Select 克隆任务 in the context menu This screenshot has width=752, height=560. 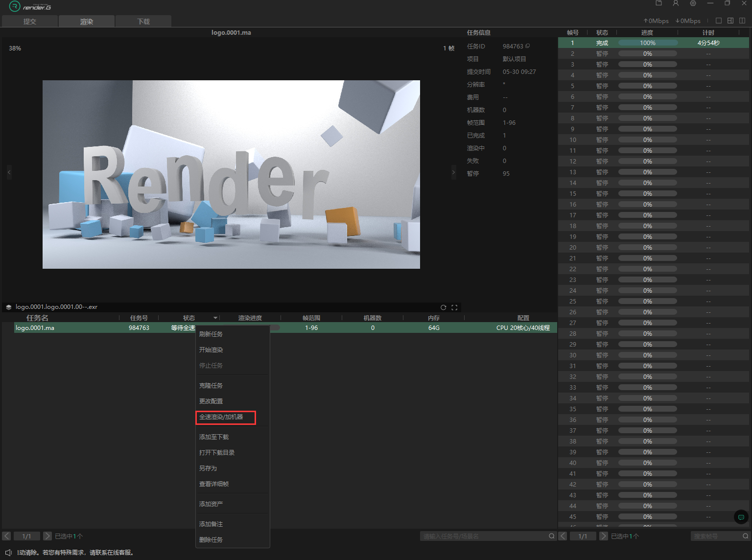coord(211,386)
